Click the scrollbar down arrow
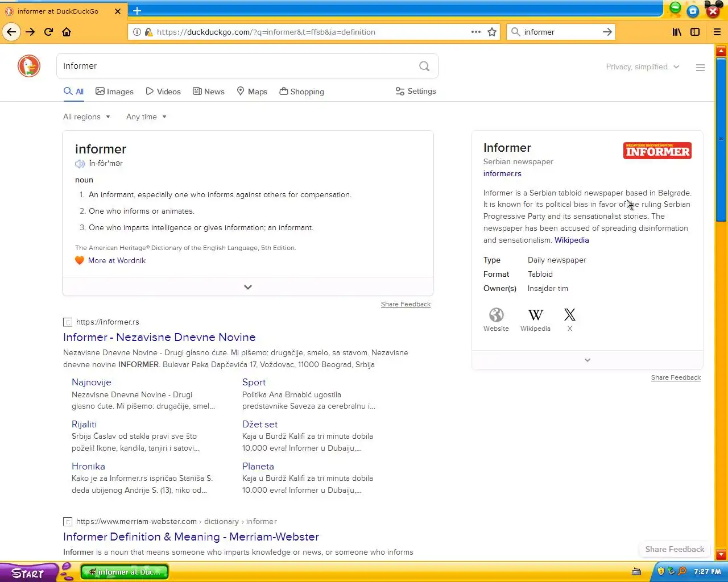The height and width of the screenshot is (582, 728). click(721, 555)
